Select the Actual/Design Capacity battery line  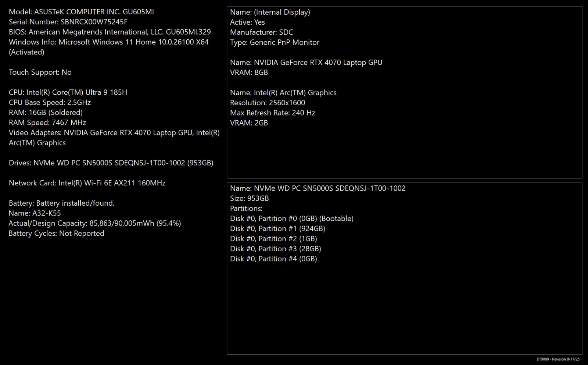coord(95,223)
